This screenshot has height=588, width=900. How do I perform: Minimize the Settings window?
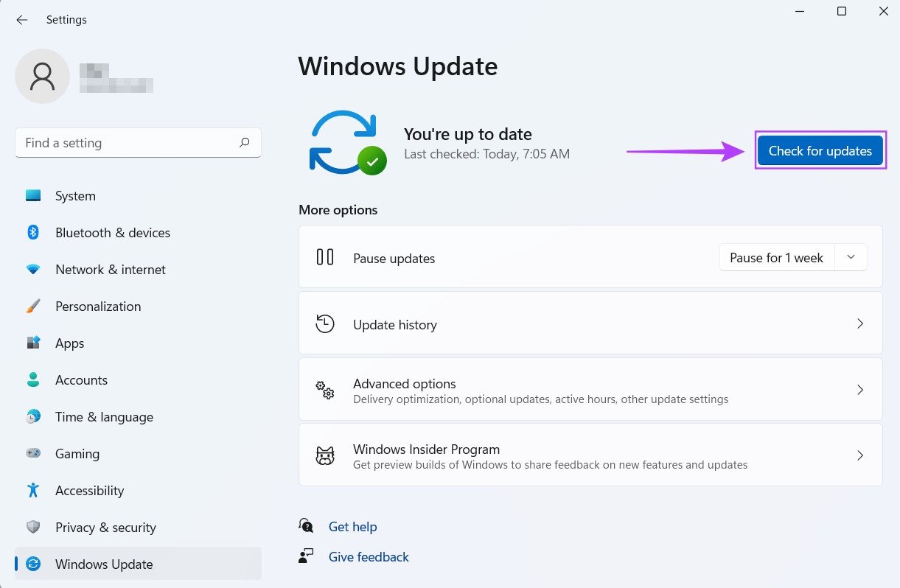tap(800, 11)
